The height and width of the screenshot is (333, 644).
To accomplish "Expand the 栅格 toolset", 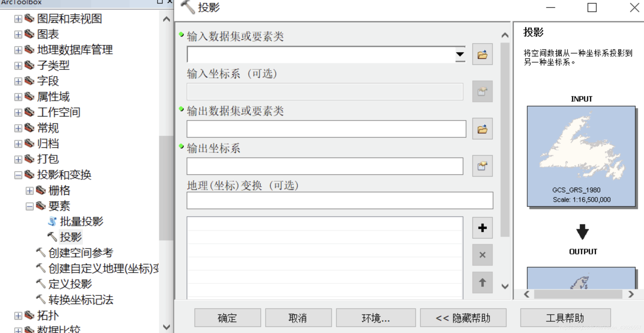I will (x=29, y=191).
